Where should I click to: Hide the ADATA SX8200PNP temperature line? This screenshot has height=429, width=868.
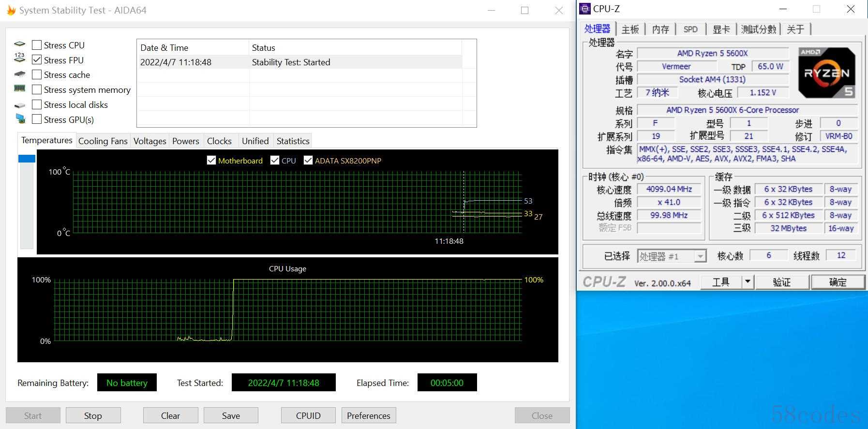click(x=308, y=160)
